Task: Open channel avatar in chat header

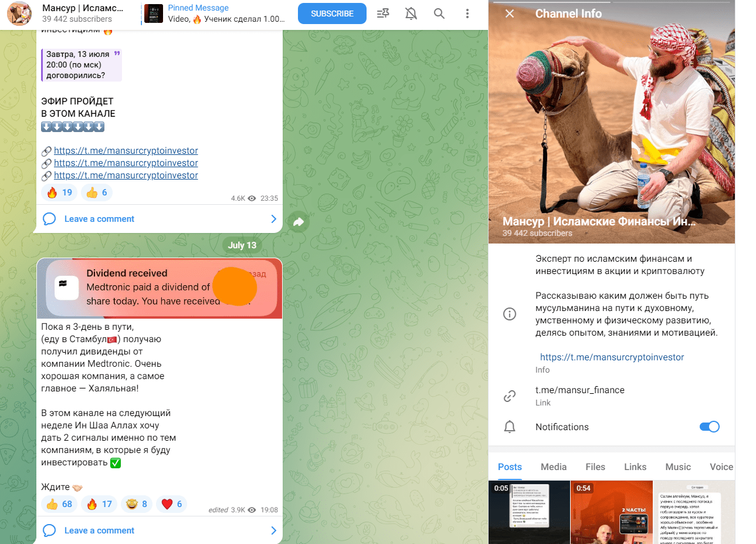Action: 19,13
